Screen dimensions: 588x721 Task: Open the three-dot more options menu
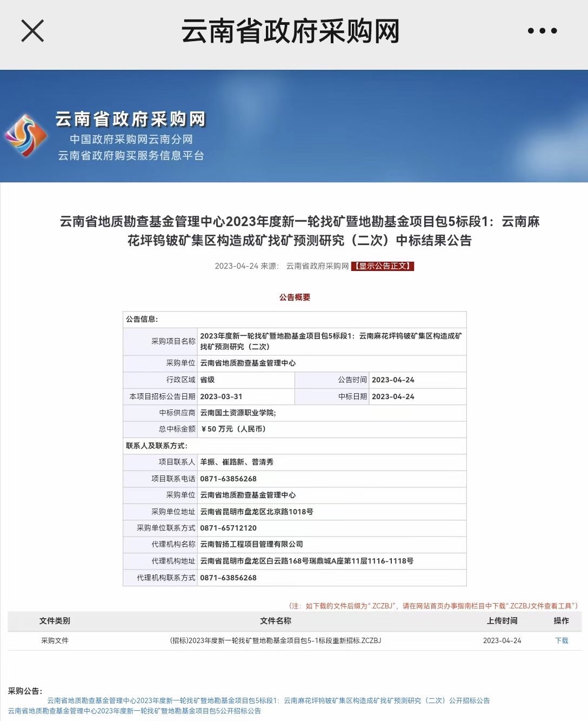(542, 31)
